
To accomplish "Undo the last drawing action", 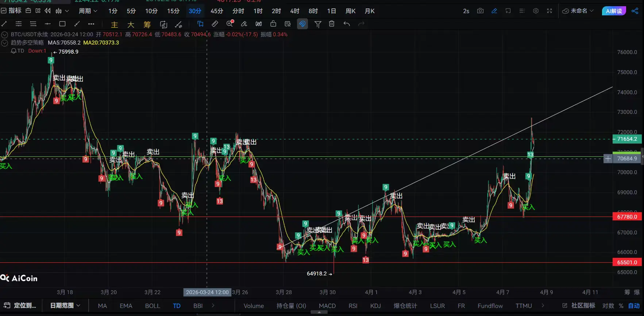I will click(347, 24).
